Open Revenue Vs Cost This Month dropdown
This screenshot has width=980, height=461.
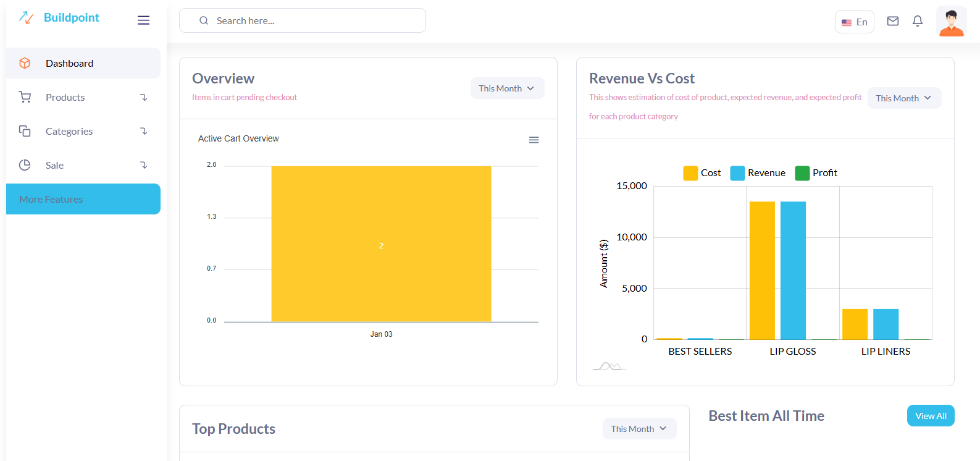click(x=904, y=98)
